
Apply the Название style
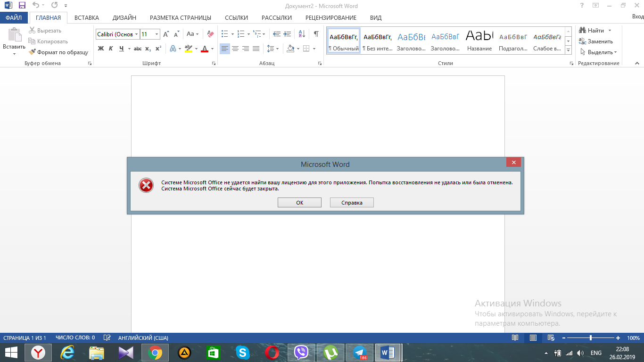pyautogui.click(x=479, y=41)
